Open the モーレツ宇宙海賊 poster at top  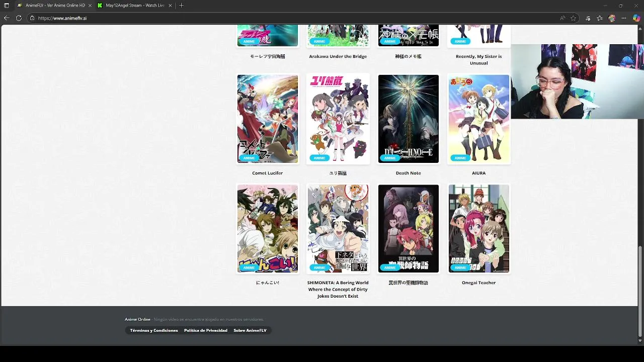click(x=268, y=36)
